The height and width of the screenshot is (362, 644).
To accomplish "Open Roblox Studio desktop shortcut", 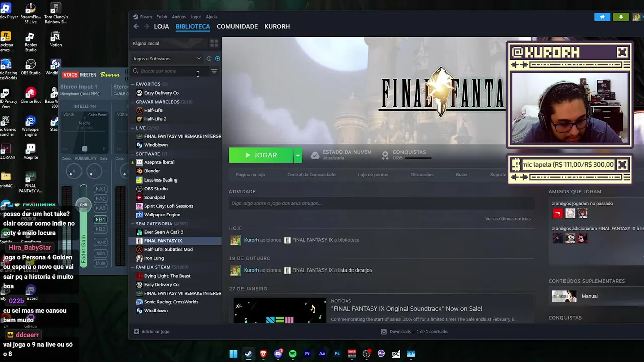I will pos(31,42).
